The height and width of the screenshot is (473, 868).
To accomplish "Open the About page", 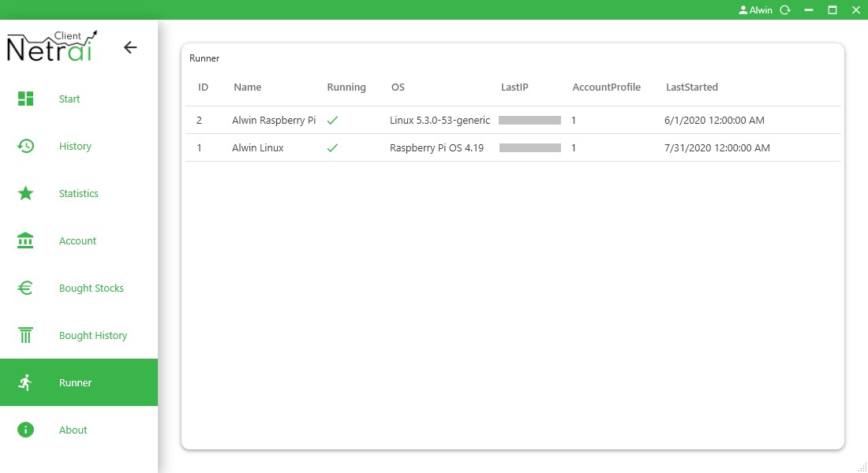I will (79, 430).
